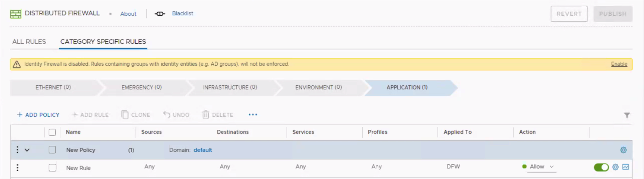
Task: Select all via header checkbox
Action: click(x=52, y=132)
